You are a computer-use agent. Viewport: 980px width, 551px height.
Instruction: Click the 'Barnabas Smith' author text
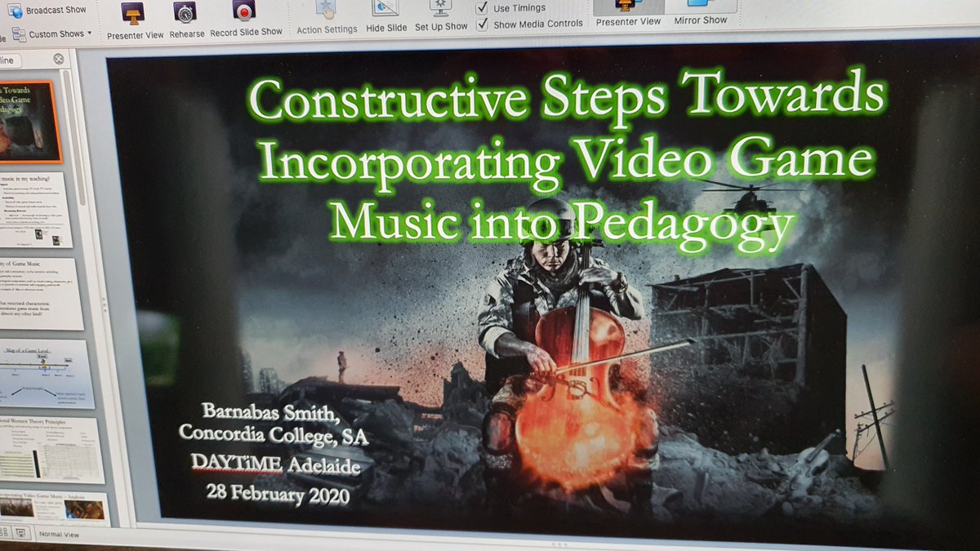coord(272,410)
